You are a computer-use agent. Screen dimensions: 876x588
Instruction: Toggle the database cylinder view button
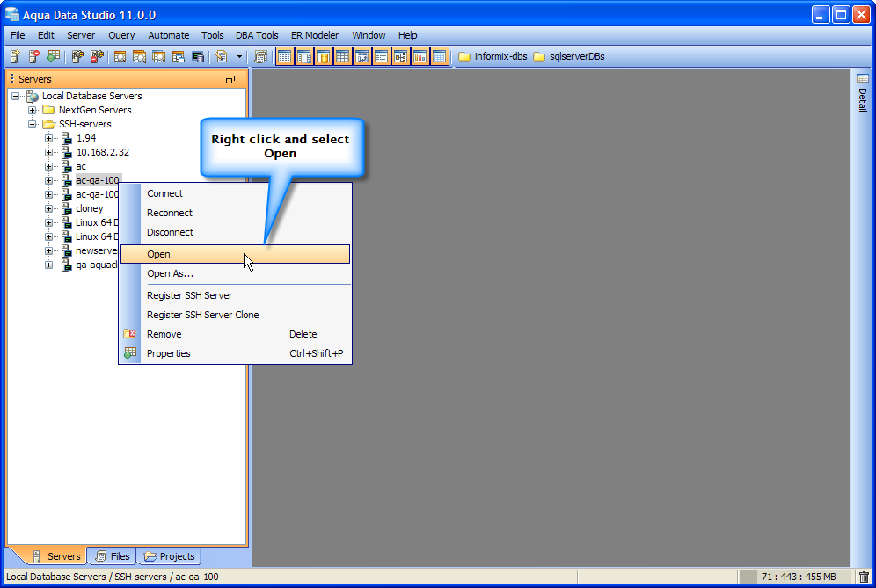pos(324,56)
